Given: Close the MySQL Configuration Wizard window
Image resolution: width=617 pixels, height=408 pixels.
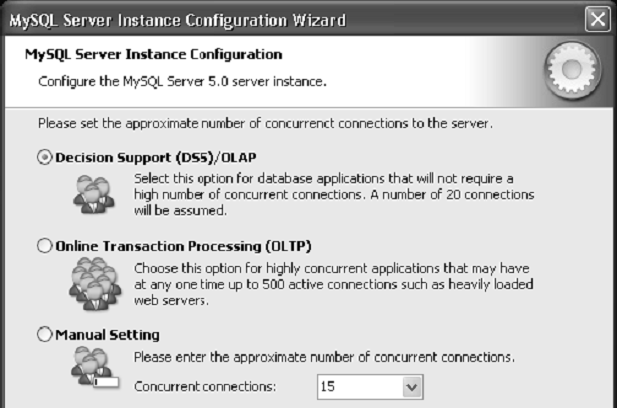Looking at the screenshot, I should tap(597, 19).
